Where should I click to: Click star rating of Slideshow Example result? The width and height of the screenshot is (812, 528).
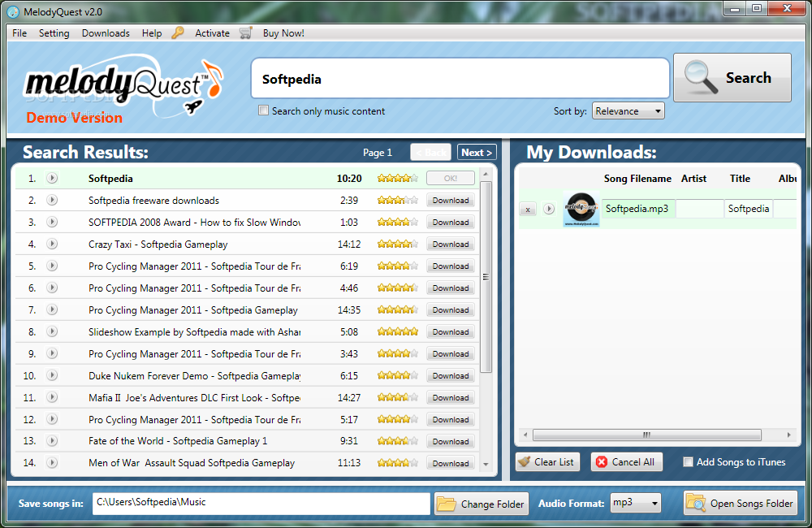(398, 331)
